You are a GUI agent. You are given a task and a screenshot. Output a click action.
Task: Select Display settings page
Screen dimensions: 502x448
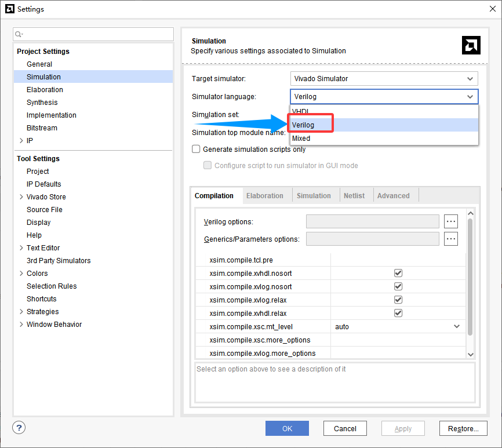pos(38,223)
